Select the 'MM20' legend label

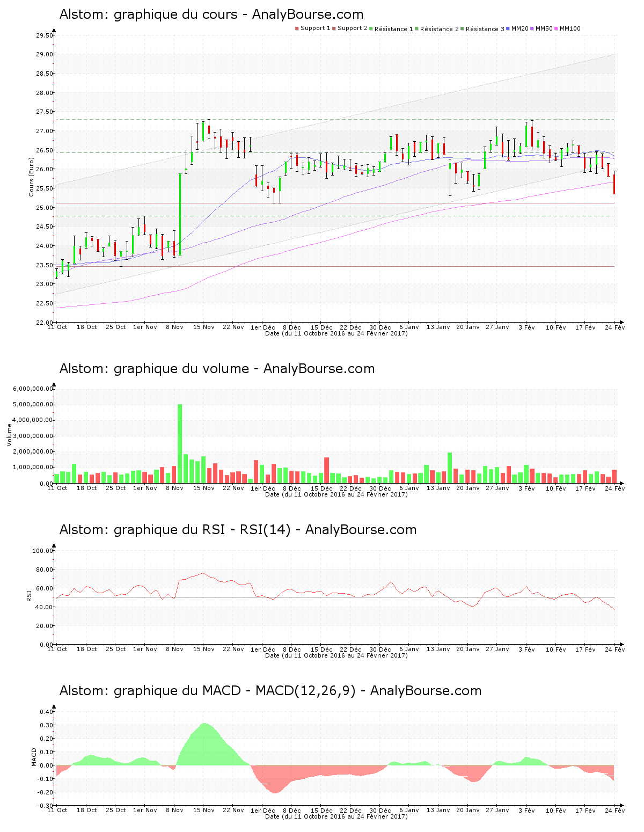[x=520, y=28]
